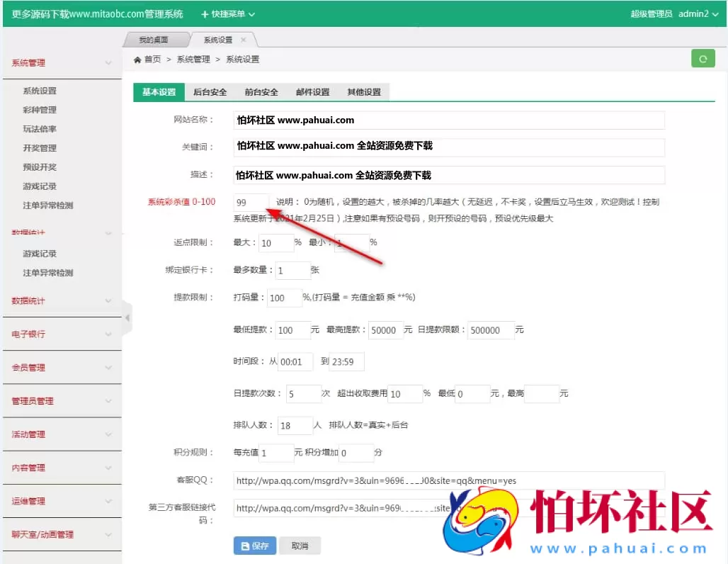Open 系统管理 from the breadcrumb
Screen dimensions: 728x564
(x=193, y=60)
